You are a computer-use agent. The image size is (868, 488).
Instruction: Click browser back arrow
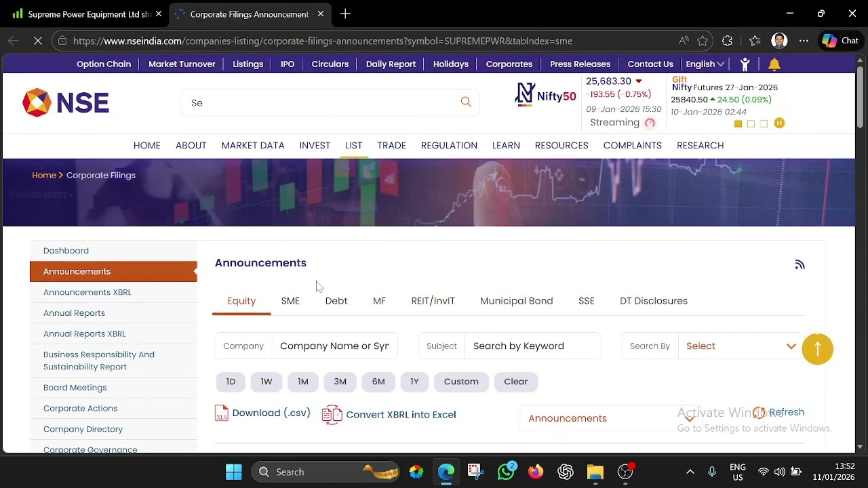click(14, 41)
